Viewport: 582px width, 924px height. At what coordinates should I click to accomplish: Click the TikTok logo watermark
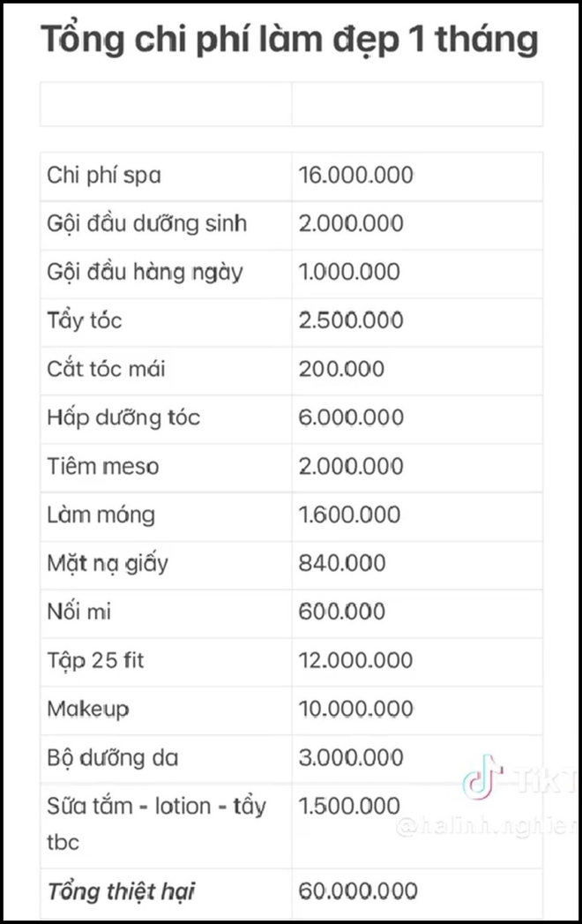pyautogui.click(x=482, y=777)
